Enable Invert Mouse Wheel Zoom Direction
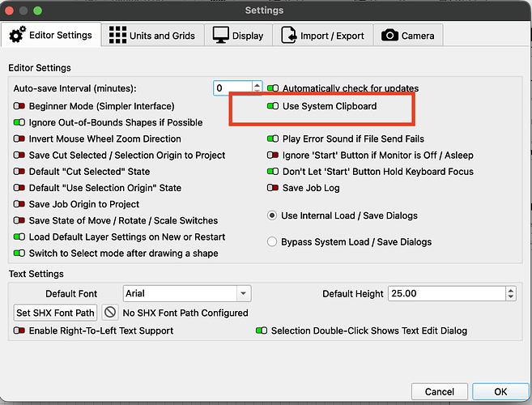Screen dimensions: 532x405 point(19,139)
